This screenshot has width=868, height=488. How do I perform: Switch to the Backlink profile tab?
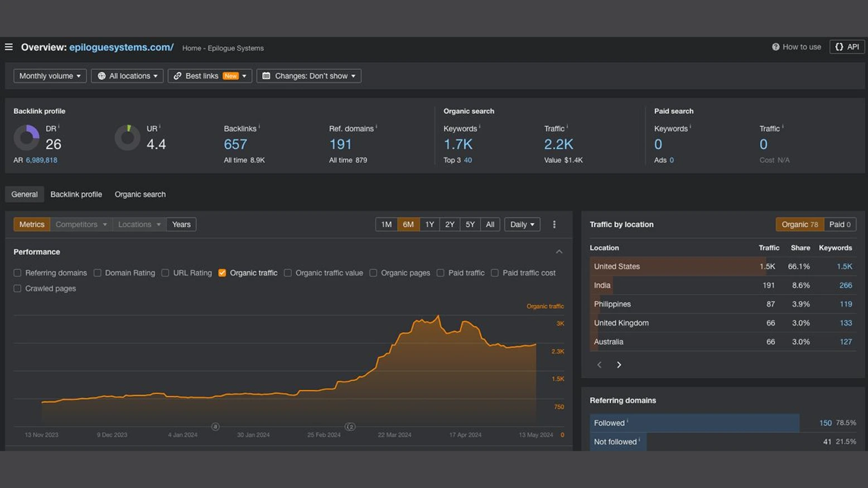click(76, 194)
